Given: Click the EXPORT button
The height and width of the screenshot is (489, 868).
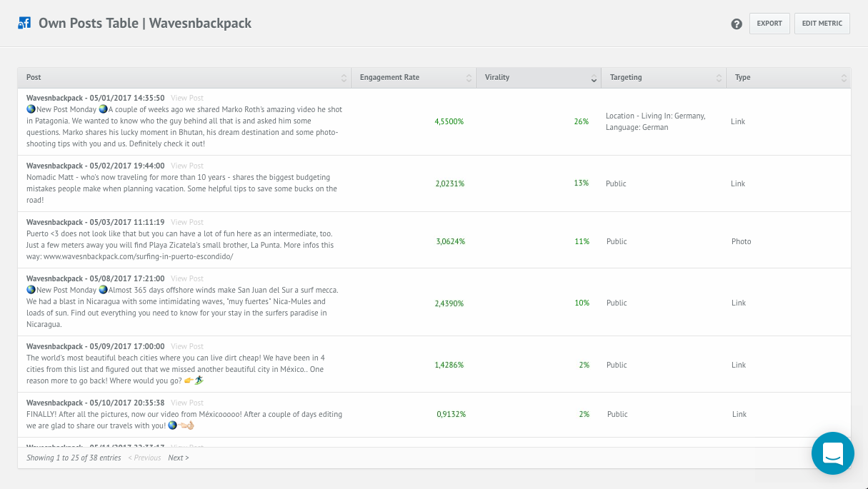Looking at the screenshot, I should pyautogui.click(x=769, y=24).
